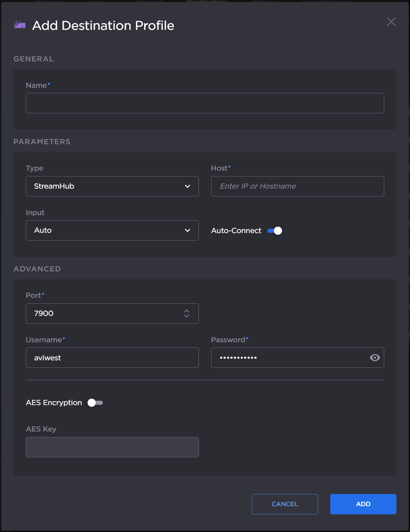Click the AES Key input box
410x532 pixels.
pos(112,447)
